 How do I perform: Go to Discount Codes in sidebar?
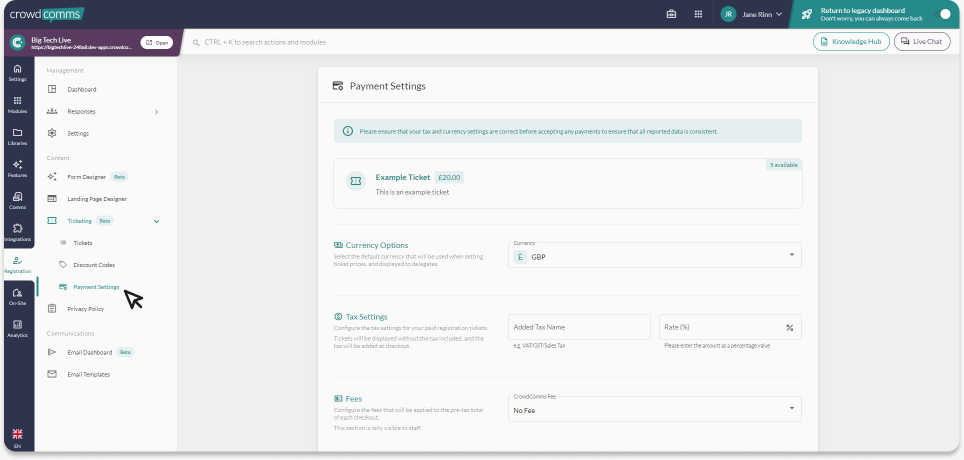[x=94, y=265]
